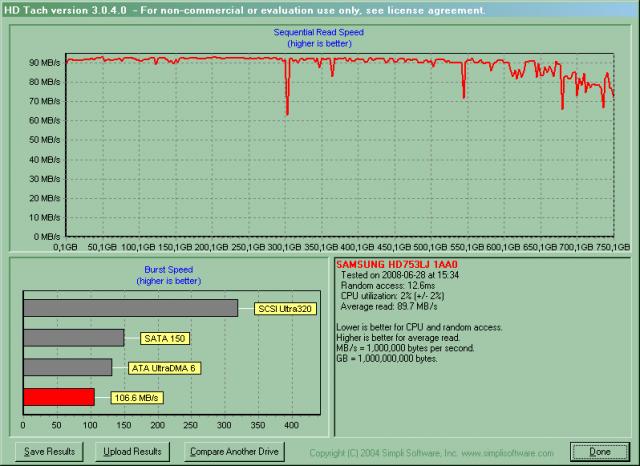Screen dimensions: 640x466
Task: Click the 'Random access: 12.6ms' line
Action: 388,286
